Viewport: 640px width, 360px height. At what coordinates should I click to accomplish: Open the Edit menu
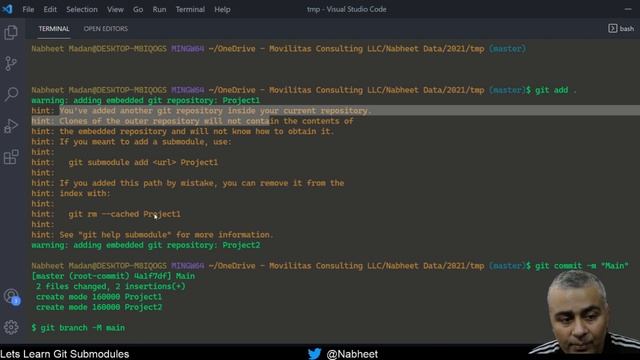(50, 9)
